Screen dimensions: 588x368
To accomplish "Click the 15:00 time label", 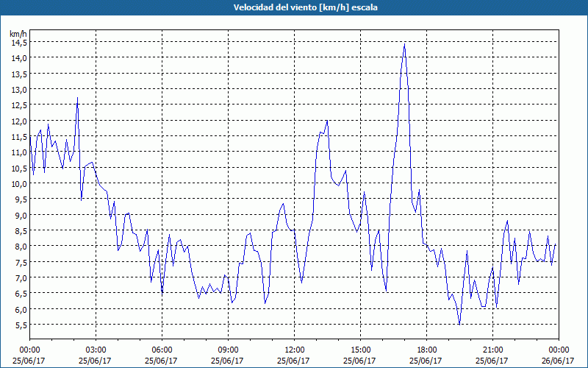I will pos(360,350).
